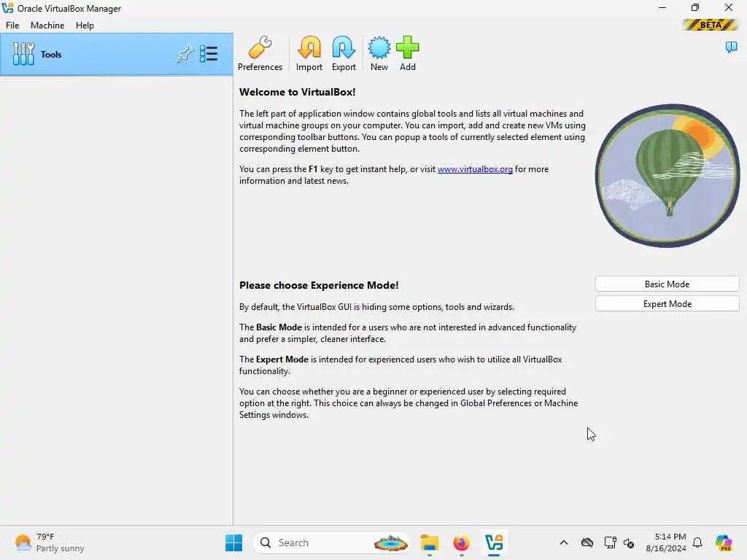
Task: Select the Tools item in the left pane
Action: coord(116,54)
